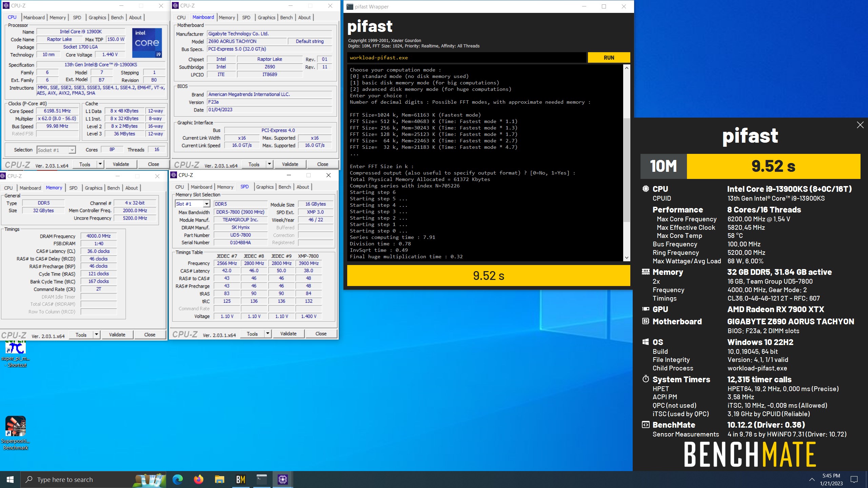Image resolution: width=868 pixels, height=488 pixels.
Task: Click the 10M score label in BenchMate panel
Action: pos(663,166)
